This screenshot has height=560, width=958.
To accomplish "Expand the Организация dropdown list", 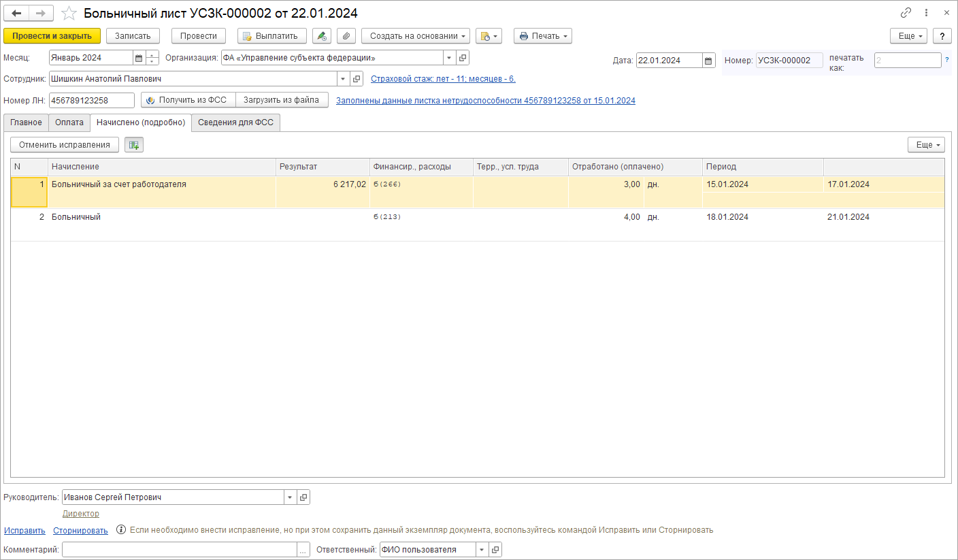I will coord(450,59).
